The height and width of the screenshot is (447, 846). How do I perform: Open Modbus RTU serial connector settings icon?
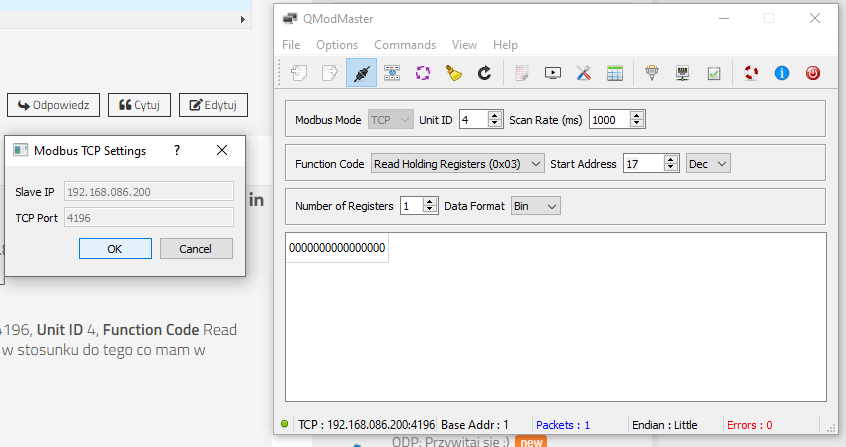[x=652, y=73]
